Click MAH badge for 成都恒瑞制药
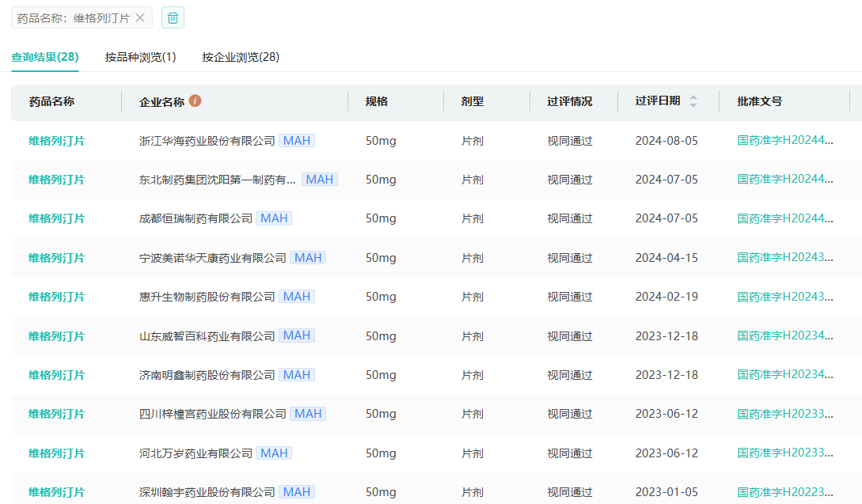The width and height of the screenshot is (862, 504). point(274,218)
